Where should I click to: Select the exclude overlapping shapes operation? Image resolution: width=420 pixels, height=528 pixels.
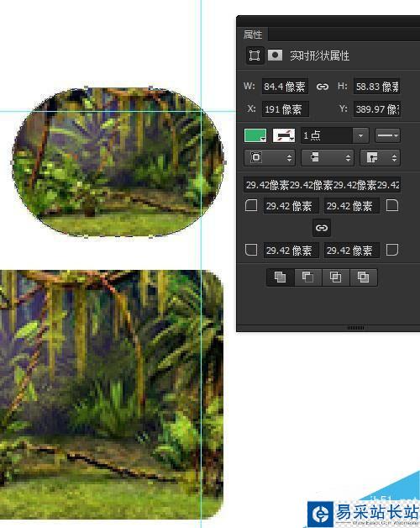pos(363,277)
